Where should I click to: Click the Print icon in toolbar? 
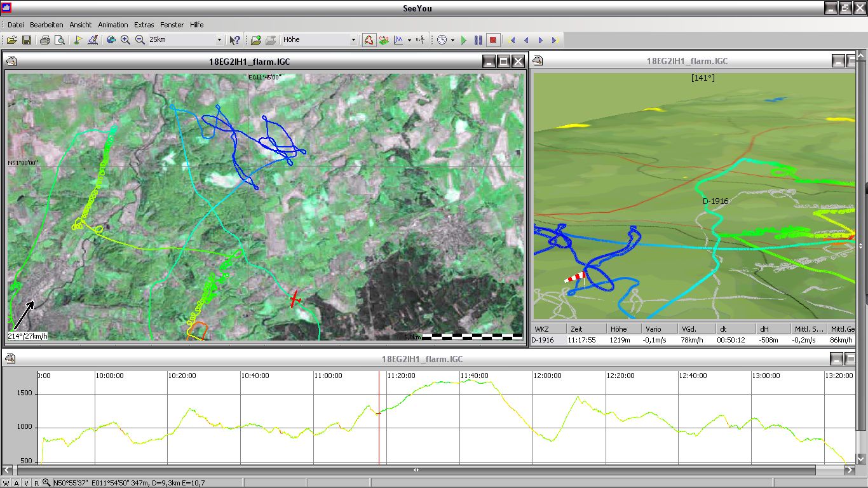tap(45, 40)
